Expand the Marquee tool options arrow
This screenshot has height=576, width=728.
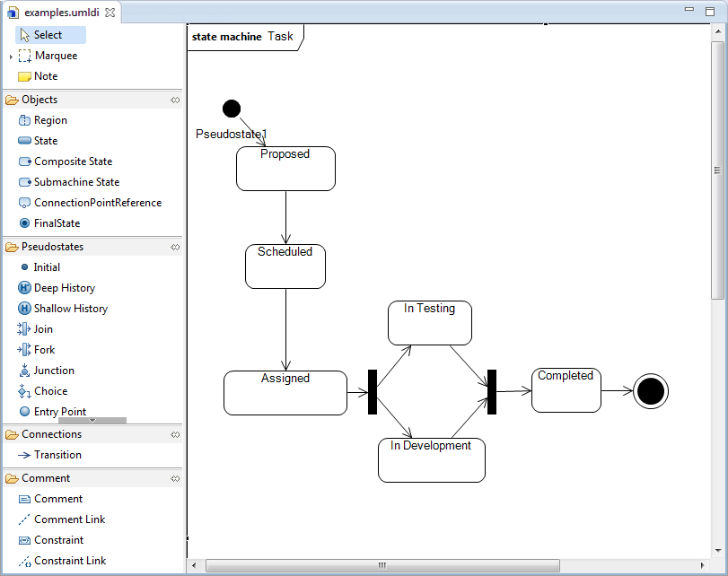point(11,57)
